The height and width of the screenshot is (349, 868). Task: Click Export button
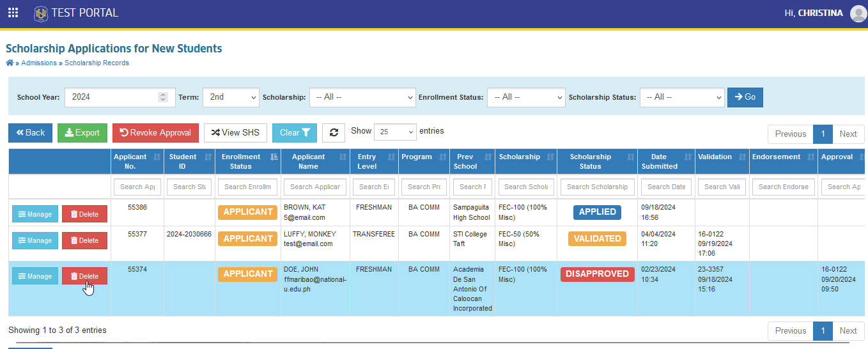82,133
